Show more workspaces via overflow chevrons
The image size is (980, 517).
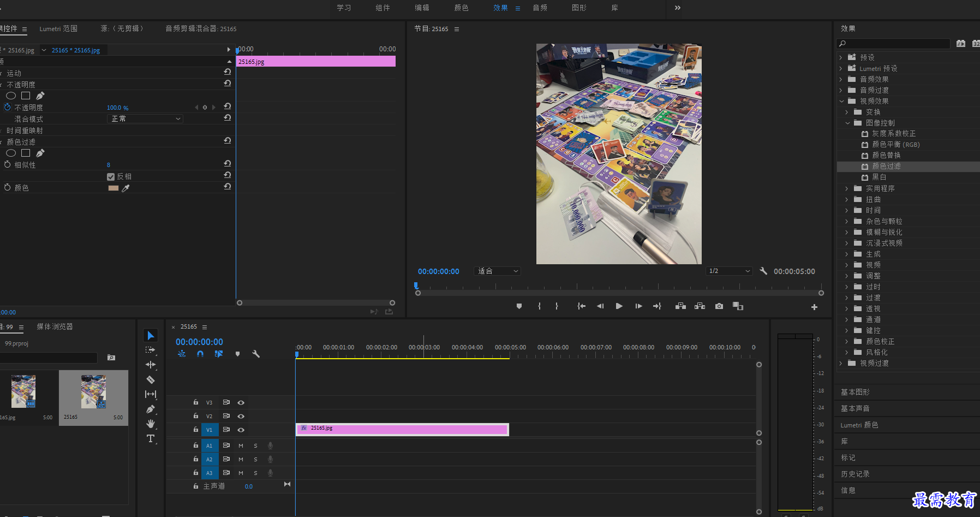coord(677,8)
